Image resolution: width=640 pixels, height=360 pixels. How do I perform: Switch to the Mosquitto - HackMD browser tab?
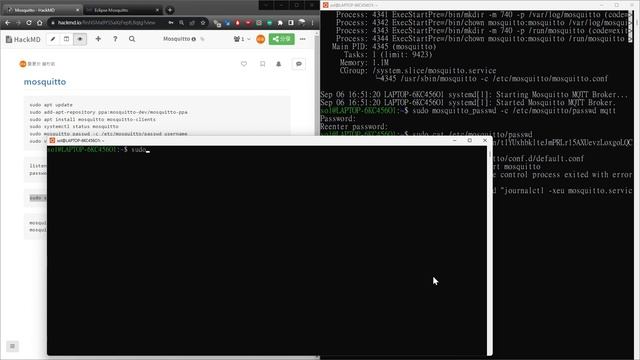point(41,10)
